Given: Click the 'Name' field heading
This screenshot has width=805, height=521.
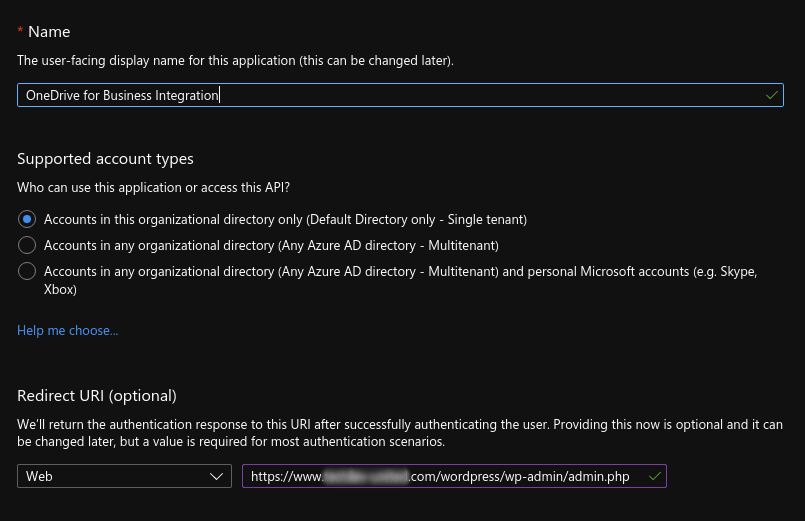Looking at the screenshot, I should [49, 32].
